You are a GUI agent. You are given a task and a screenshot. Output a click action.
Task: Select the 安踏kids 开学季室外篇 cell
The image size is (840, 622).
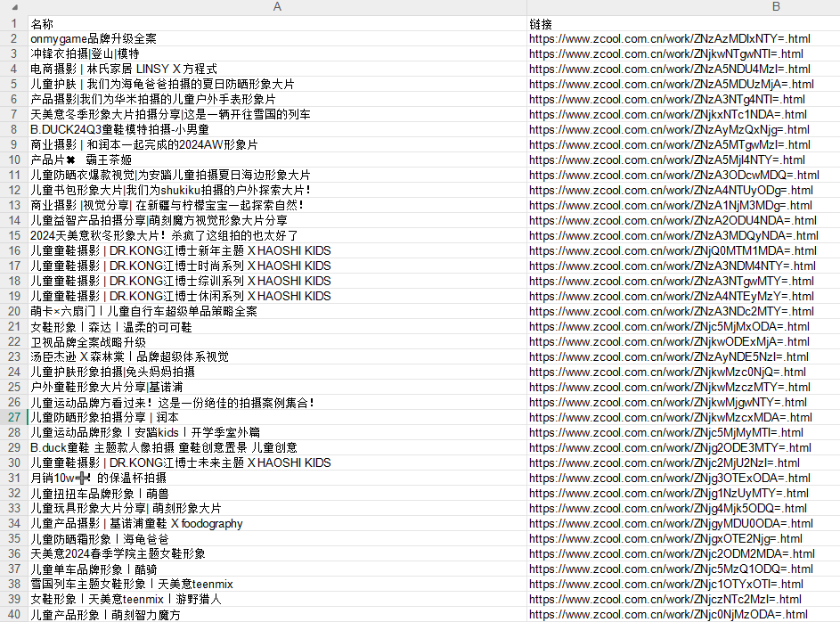coord(277,432)
